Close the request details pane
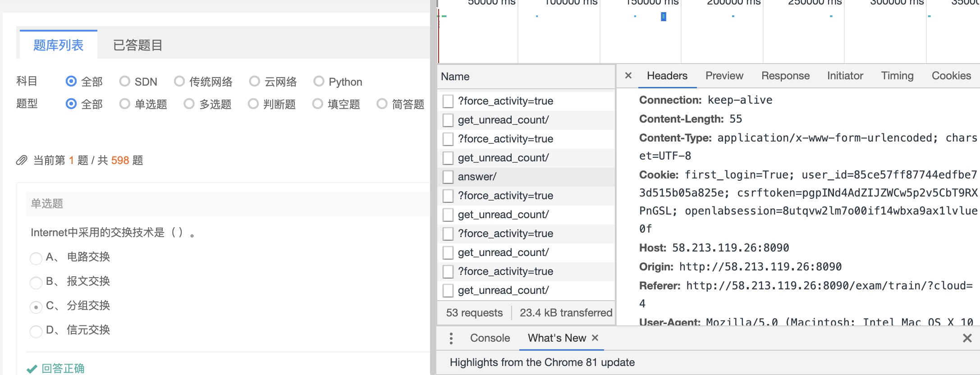The width and height of the screenshot is (980, 375). [628, 76]
